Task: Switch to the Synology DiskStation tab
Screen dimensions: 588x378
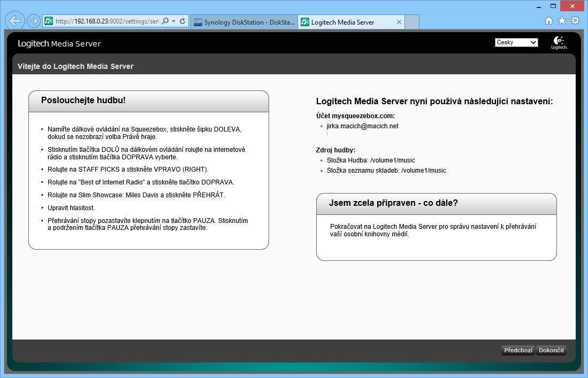Action: (243, 22)
